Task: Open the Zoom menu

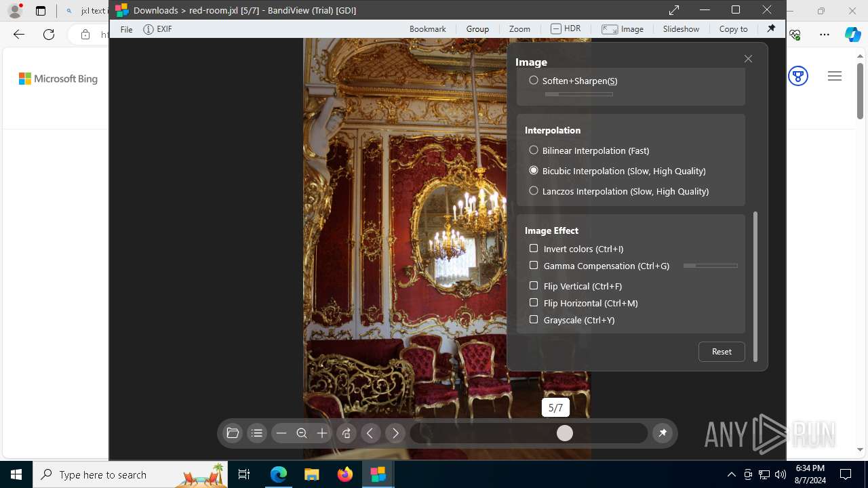Action: click(x=519, y=29)
